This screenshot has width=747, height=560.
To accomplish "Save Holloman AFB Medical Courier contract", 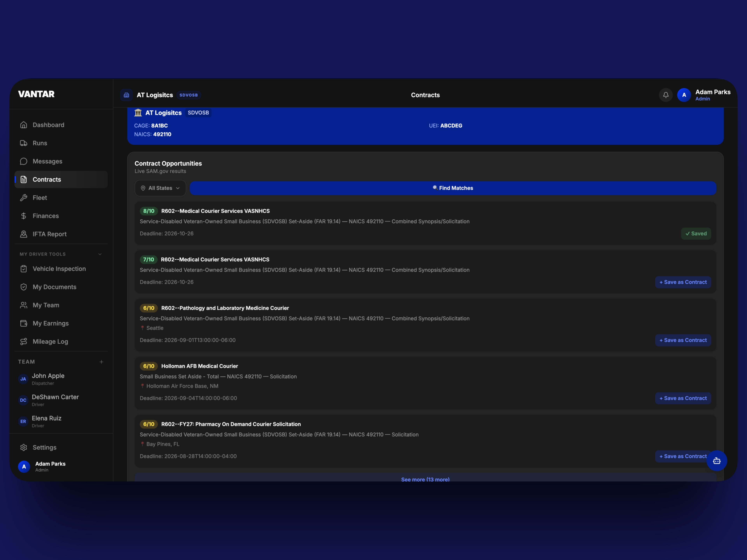I will tap(683, 398).
